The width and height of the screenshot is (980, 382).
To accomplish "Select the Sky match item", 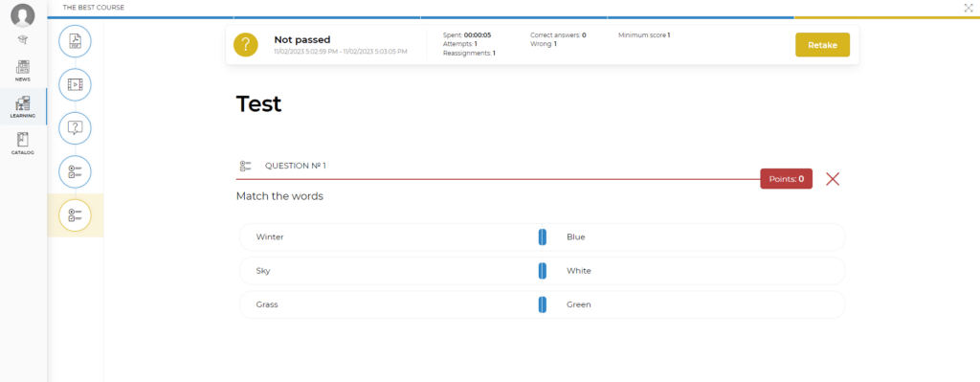I will [390, 271].
